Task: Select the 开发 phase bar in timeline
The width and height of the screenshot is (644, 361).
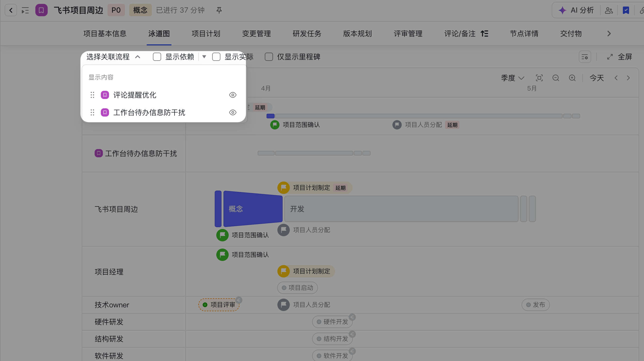Action: pyautogui.click(x=401, y=209)
